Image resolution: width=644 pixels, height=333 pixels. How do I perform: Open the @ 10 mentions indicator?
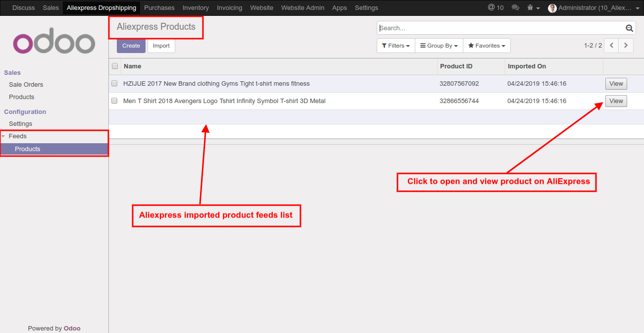495,7
